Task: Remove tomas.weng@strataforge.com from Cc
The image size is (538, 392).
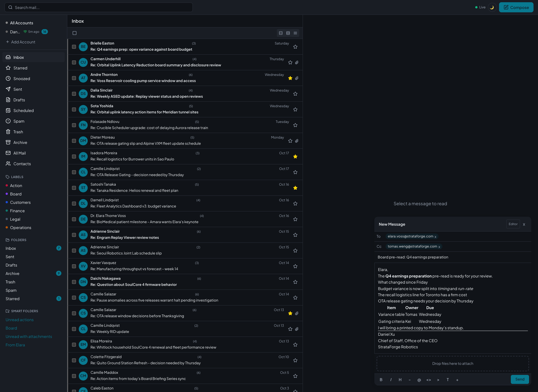Action: 439,247
